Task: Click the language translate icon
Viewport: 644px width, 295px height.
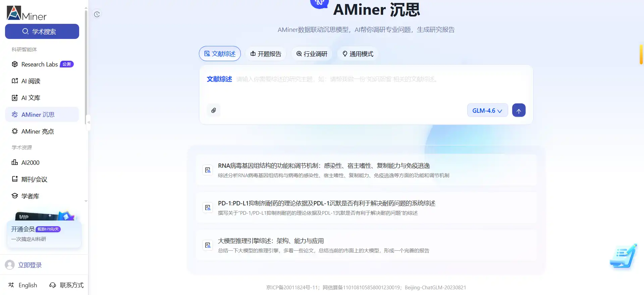Action: pos(11,285)
